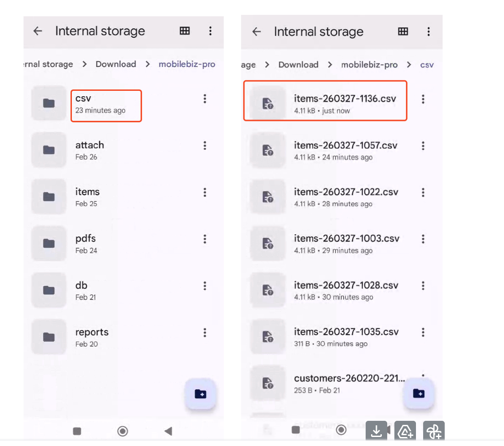Image resolution: width=504 pixels, height=446 pixels.
Task: Open the three-dot menu for the csv folder
Action: tap(205, 99)
